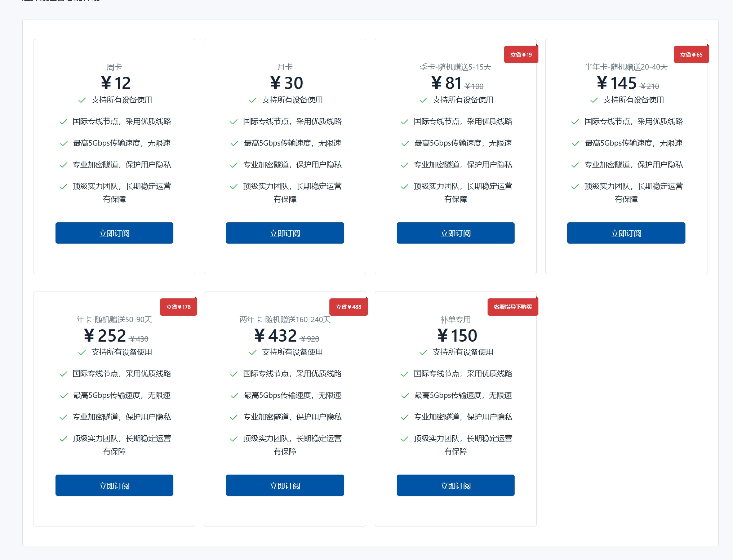Click the ¥12 price on 周卡 card
Image resolution: width=733 pixels, height=560 pixels.
click(x=115, y=83)
